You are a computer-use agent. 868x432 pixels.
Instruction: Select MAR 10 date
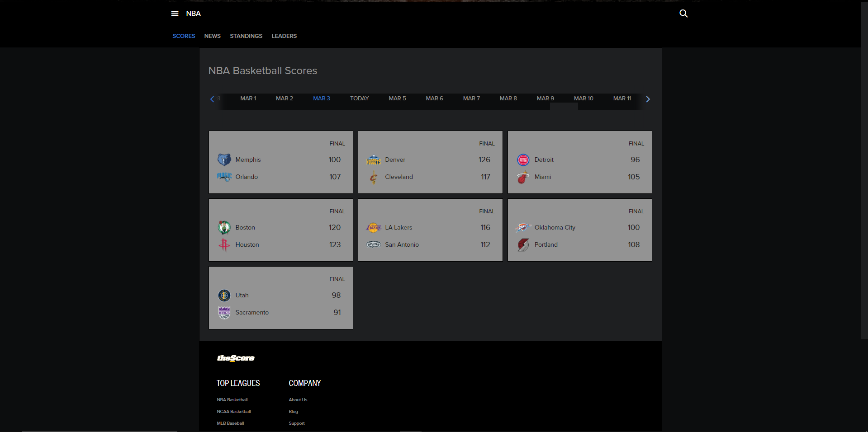(x=584, y=99)
